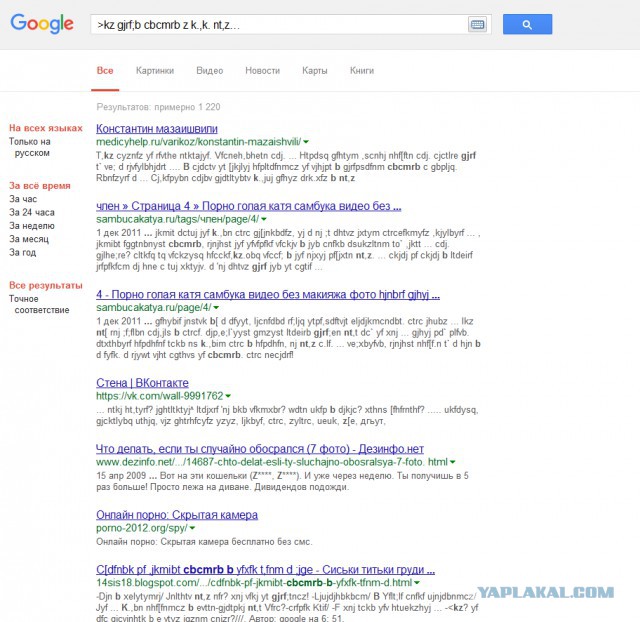Expand the 14sis18.blogspot.com URL dropdown arrow
Image resolution: width=640 pixels, height=622 pixels.
click(417, 583)
